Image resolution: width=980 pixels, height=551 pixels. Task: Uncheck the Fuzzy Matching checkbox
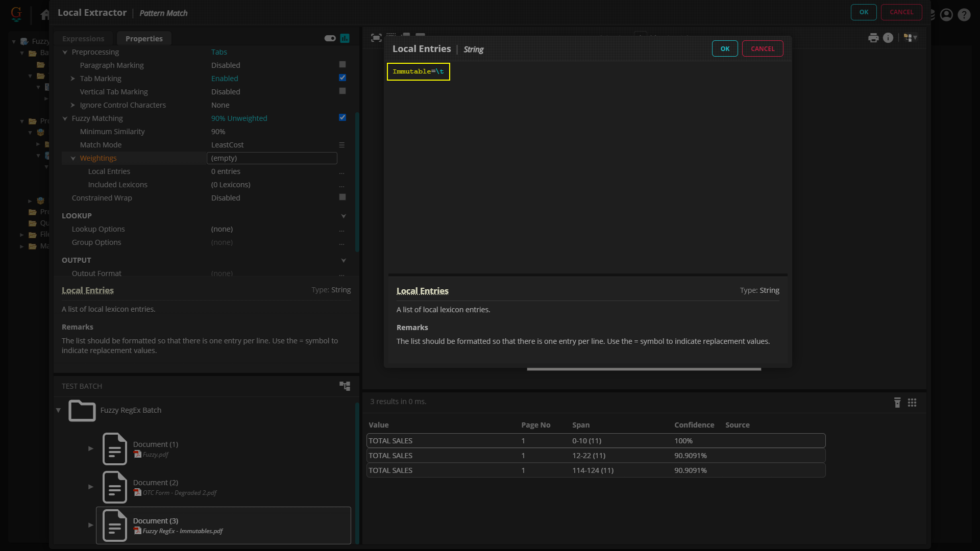342,118
